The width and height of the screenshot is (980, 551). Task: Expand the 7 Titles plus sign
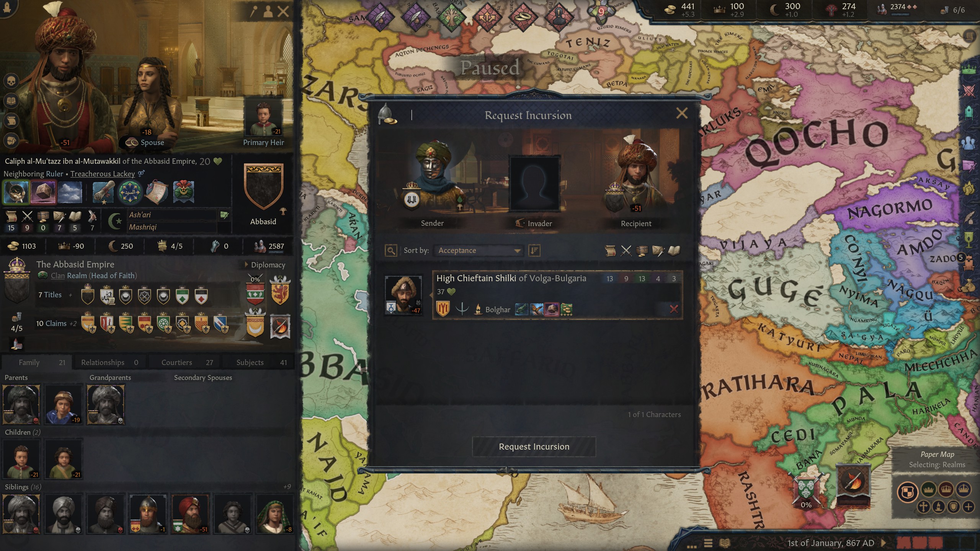click(70, 295)
